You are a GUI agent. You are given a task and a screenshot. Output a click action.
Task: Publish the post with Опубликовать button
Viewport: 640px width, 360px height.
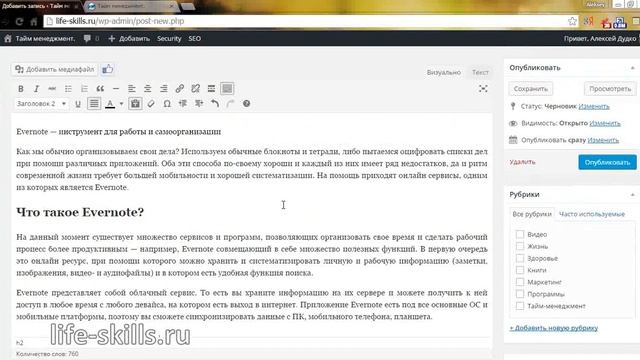pyautogui.click(x=607, y=162)
